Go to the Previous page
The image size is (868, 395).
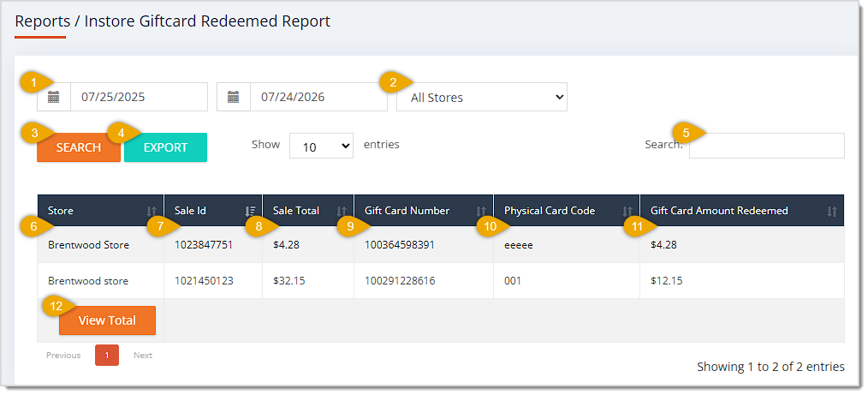[x=63, y=355]
